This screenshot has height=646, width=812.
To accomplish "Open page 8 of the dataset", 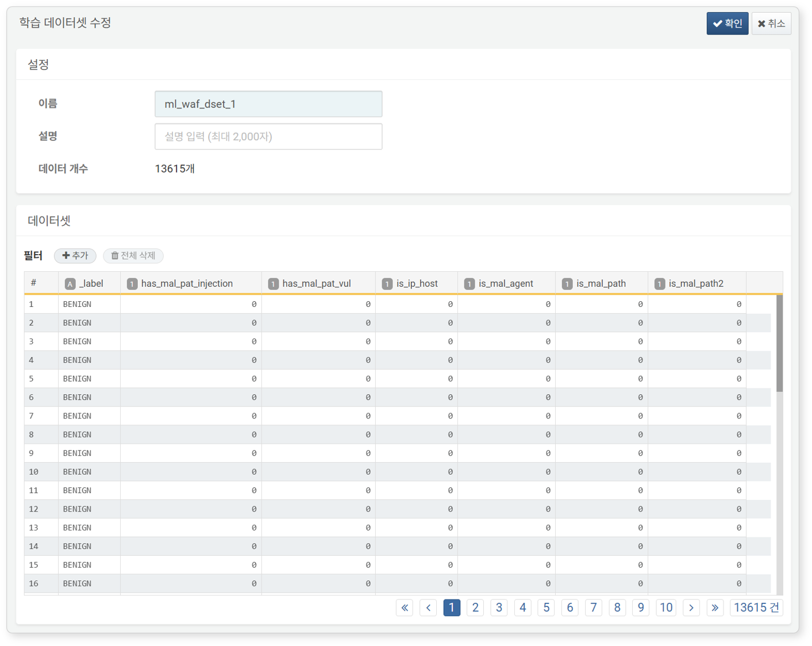I will tap(617, 607).
